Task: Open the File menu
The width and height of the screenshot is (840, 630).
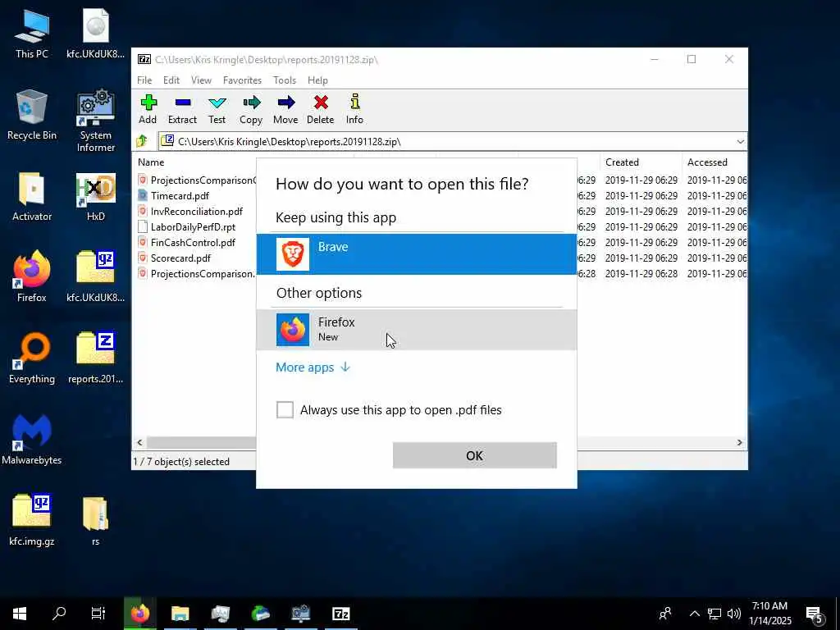Action: [x=144, y=80]
